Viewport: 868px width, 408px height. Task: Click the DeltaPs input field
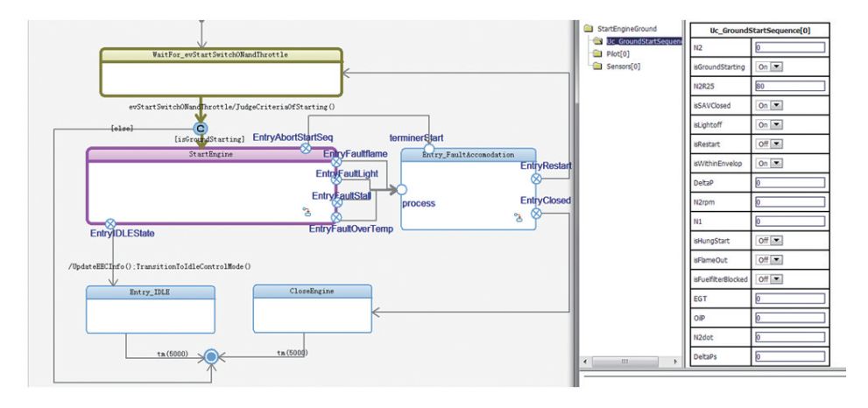tap(790, 356)
